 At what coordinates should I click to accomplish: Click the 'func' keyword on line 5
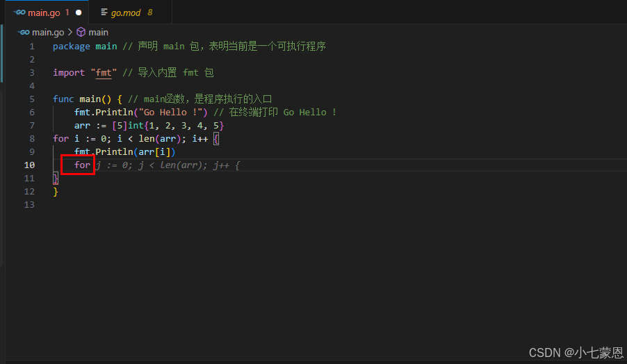coord(63,99)
